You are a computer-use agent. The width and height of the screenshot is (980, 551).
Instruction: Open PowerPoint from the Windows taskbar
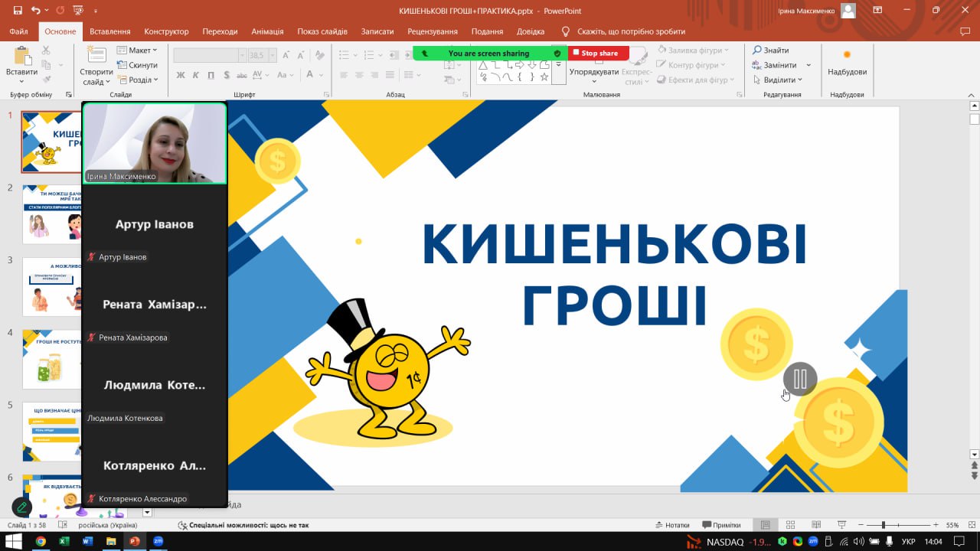134,542
